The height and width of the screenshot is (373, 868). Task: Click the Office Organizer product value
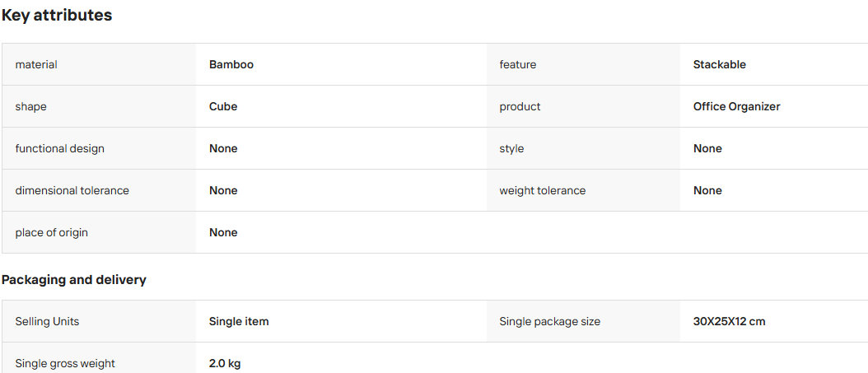737,107
